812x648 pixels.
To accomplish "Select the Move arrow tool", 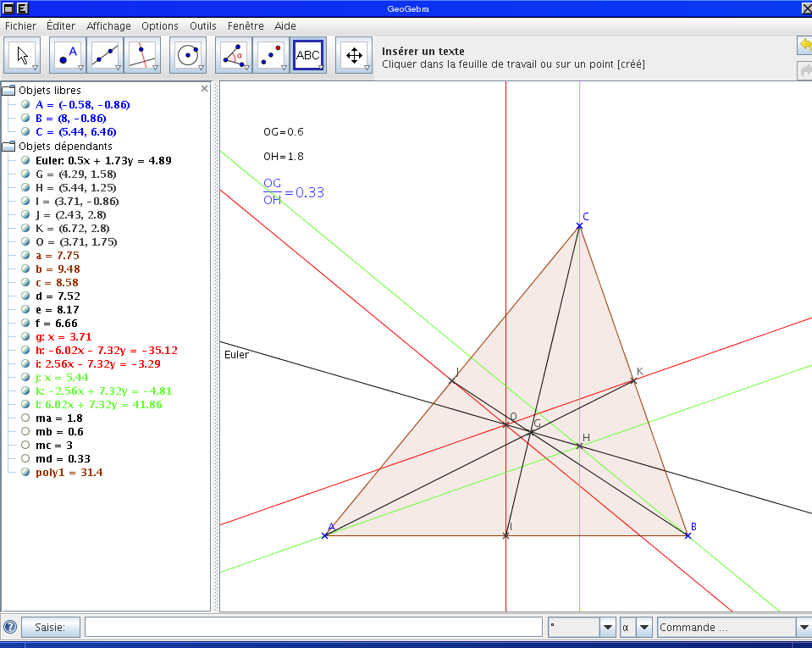I will 23,54.
